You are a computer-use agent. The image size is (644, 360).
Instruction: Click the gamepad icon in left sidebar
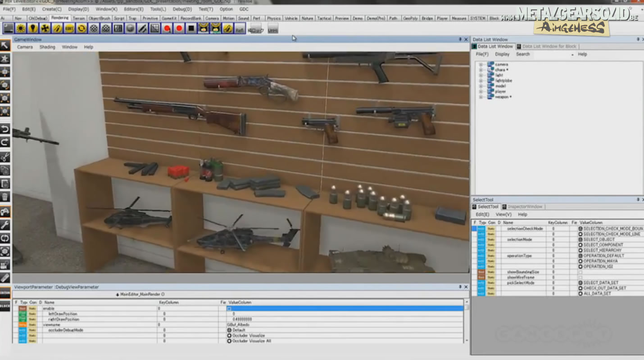click(5, 211)
